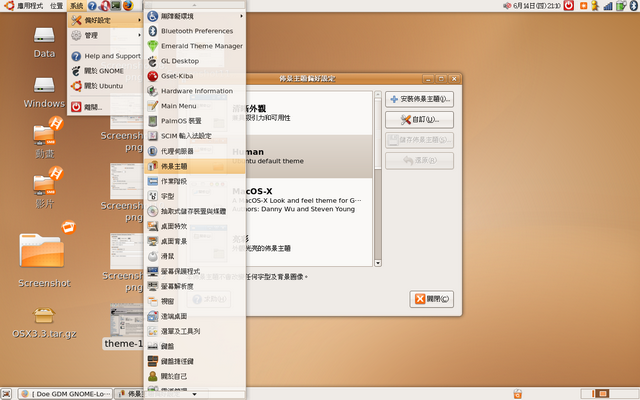Expand the 管理 submenu

coord(105,36)
